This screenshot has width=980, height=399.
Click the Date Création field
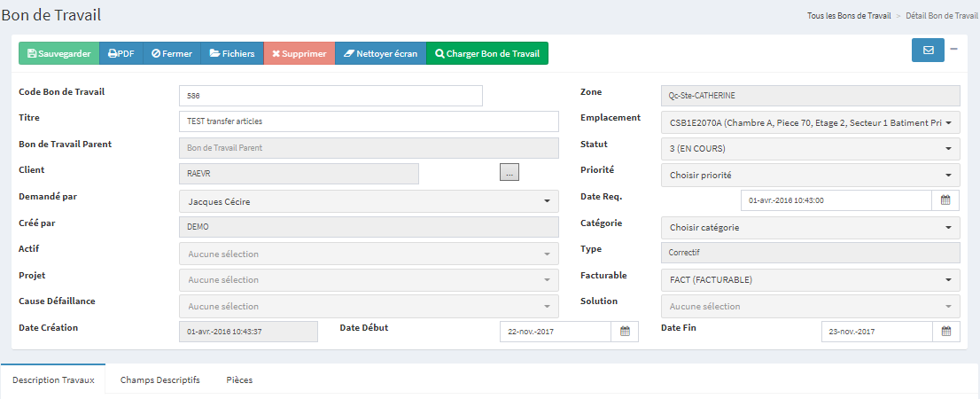[249, 332]
